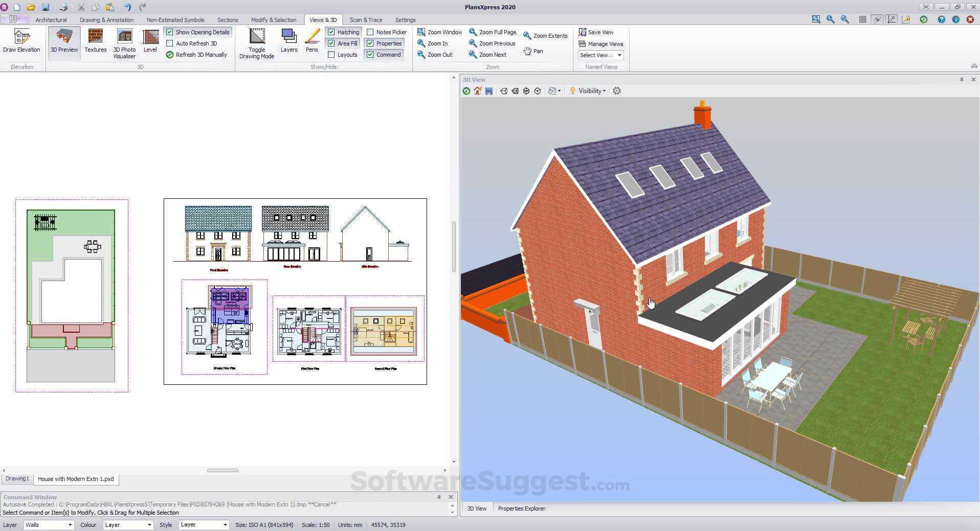Screen dimensions: 980x531
Task: Activate the Pan tool
Action: [x=533, y=51]
